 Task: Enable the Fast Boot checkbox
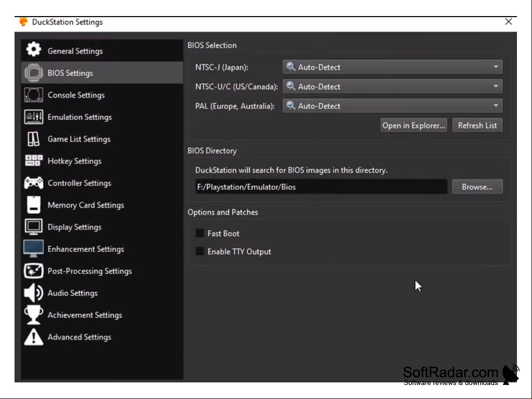click(x=200, y=233)
